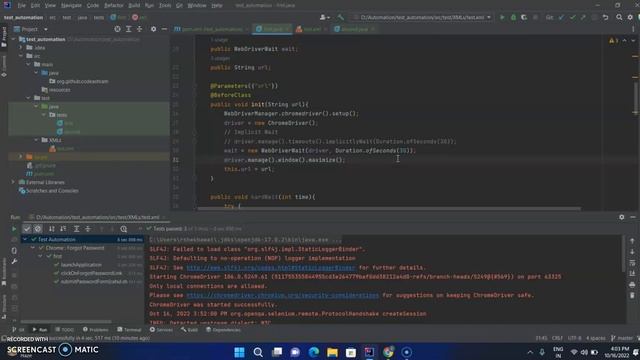Hide the Project panel with minus icon
Screen dimensions: 640x360
click(164, 29)
